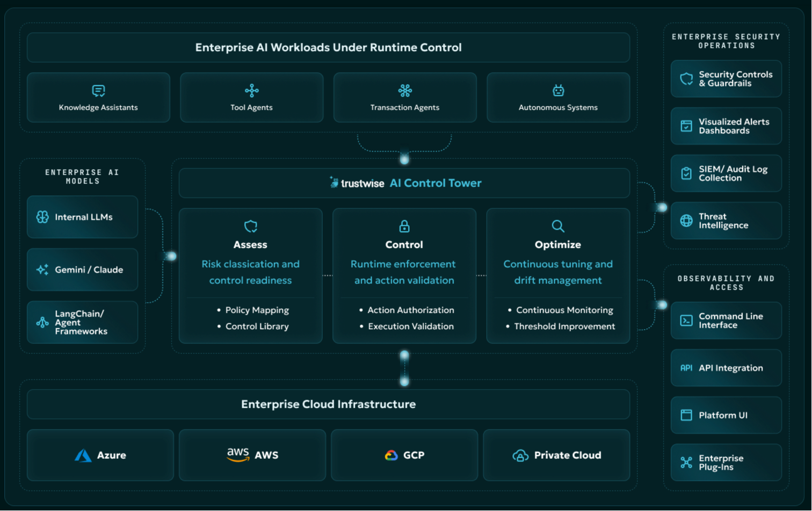This screenshot has width=812, height=511.
Task: Click the Knowledge Assistants chat icon
Action: tap(98, 91)
